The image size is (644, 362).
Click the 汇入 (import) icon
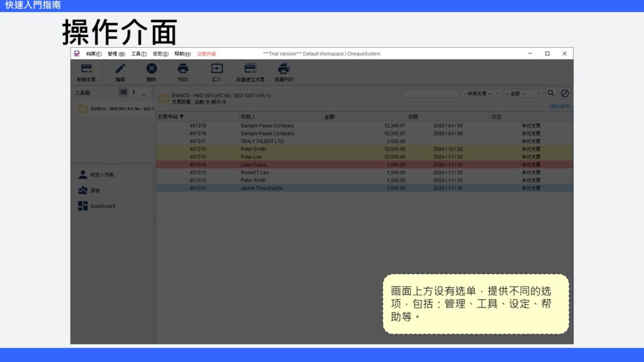pyautogui.click(x=216, y=69)
